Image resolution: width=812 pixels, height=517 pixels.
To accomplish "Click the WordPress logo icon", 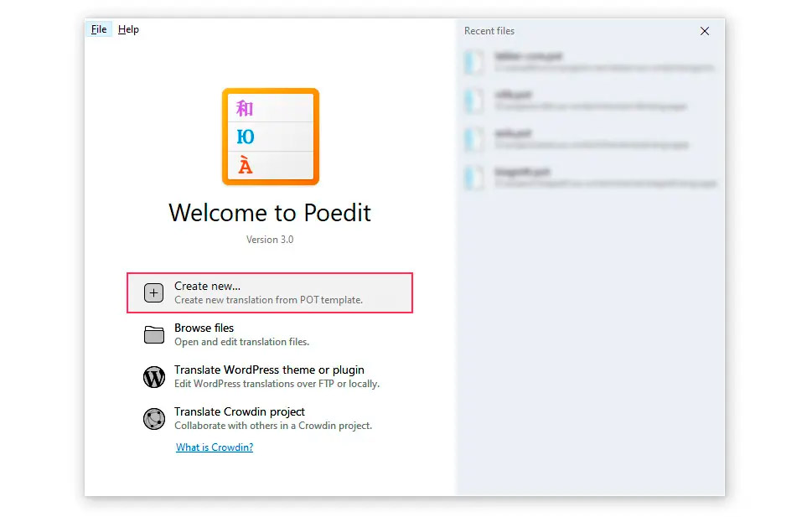I will [x=154, y=377].
